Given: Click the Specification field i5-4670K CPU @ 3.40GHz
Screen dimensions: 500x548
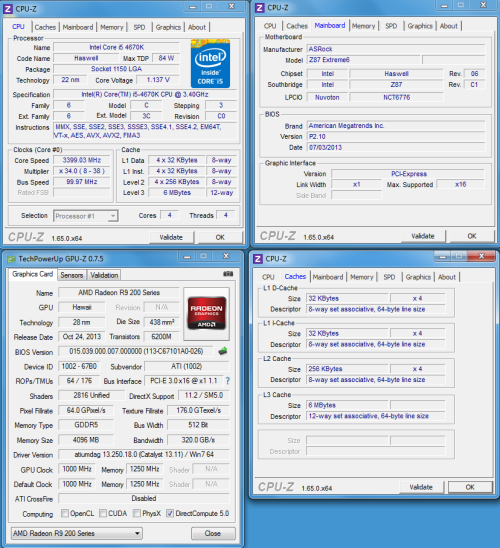Looking at the screenshot, I should coord(145,94).
